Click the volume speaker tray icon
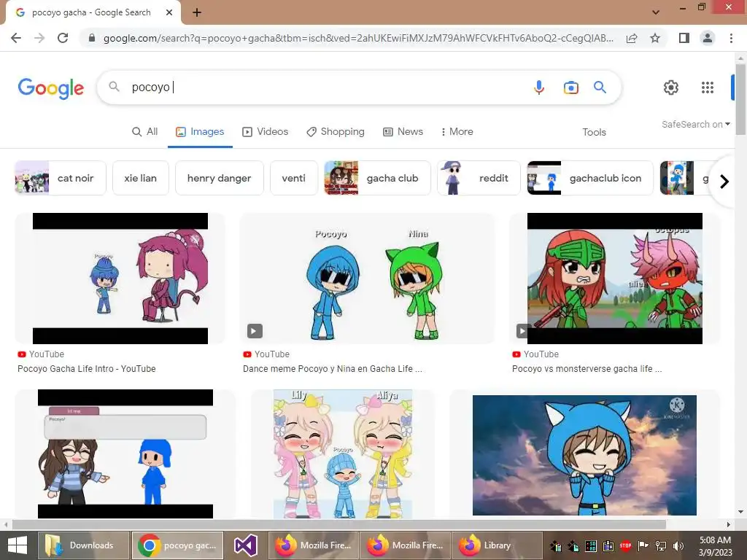Screen dimensions: 747x560 point(678,546)
